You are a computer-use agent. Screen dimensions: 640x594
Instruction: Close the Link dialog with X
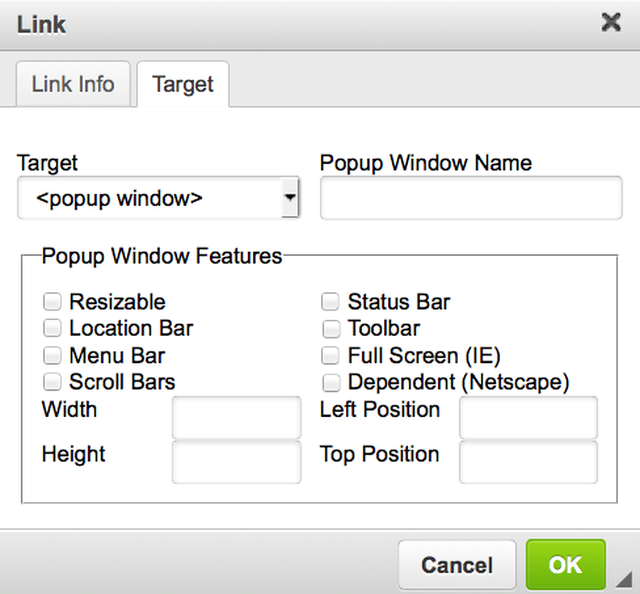click(x=611, y=22)
